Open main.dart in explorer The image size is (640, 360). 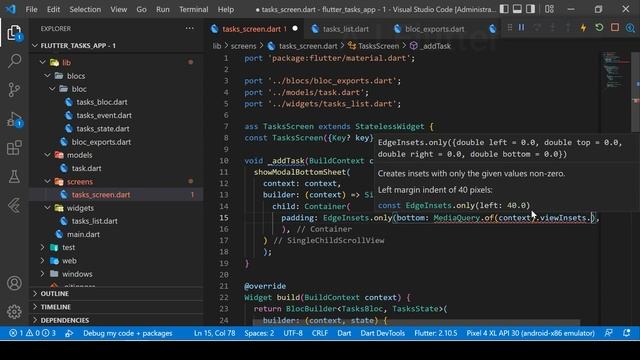pos(83,234)
